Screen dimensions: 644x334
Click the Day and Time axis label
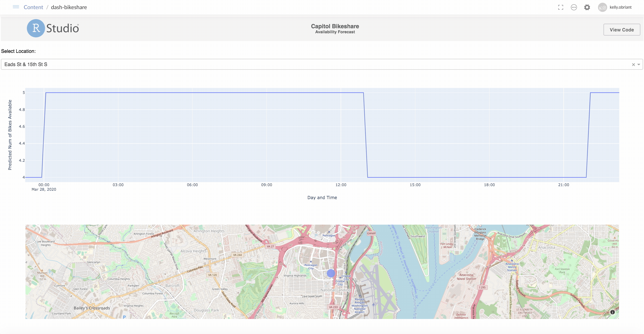(x=322, y=197)
